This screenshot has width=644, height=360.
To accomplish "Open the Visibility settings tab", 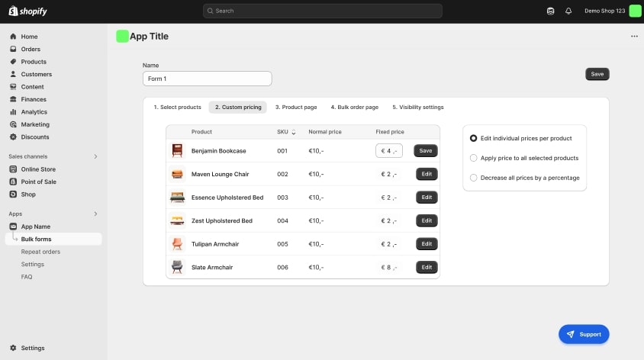I will 417,107.
